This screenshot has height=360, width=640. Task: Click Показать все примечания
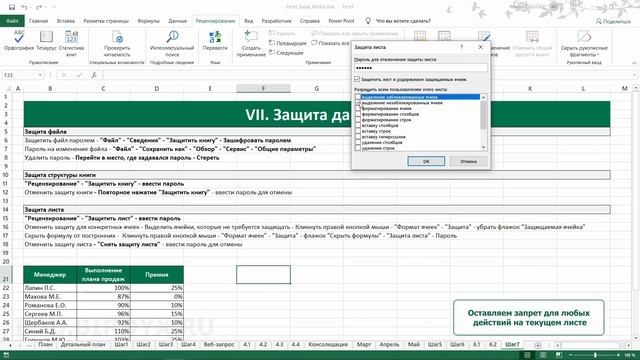pos(330,43)
